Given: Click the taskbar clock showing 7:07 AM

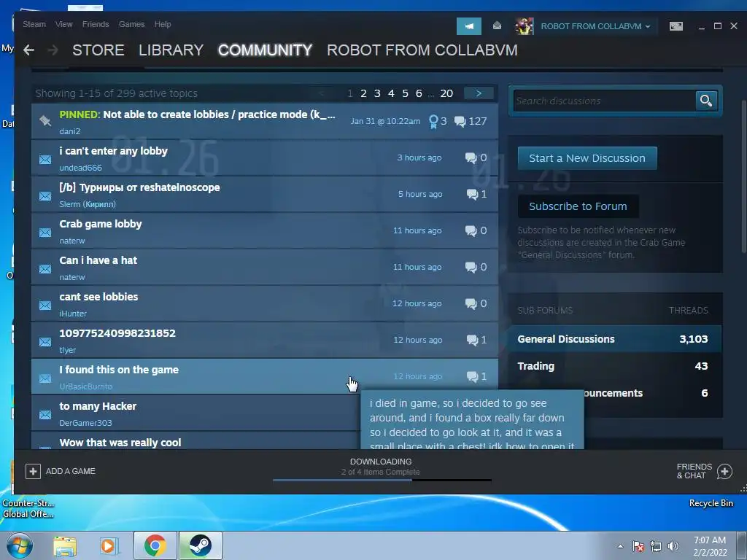Looking at the screenshot, I should (710, 546).
